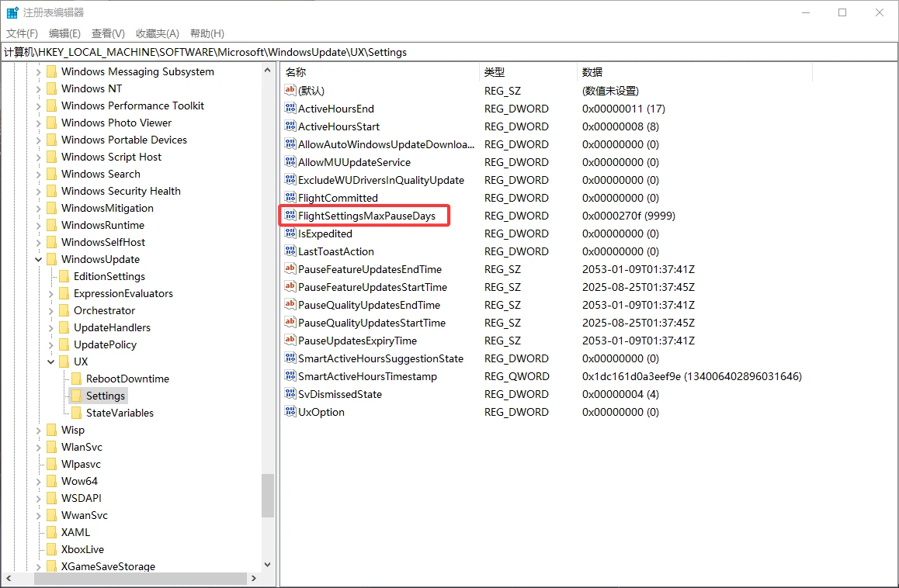
Task: Click the UxOption DWORD icon
Action: 290,411
